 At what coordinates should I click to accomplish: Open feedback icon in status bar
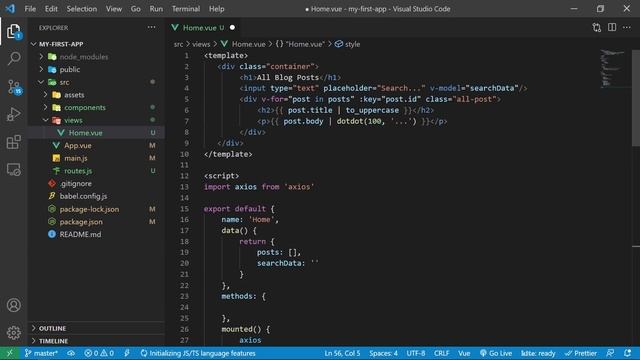[610, 353]
